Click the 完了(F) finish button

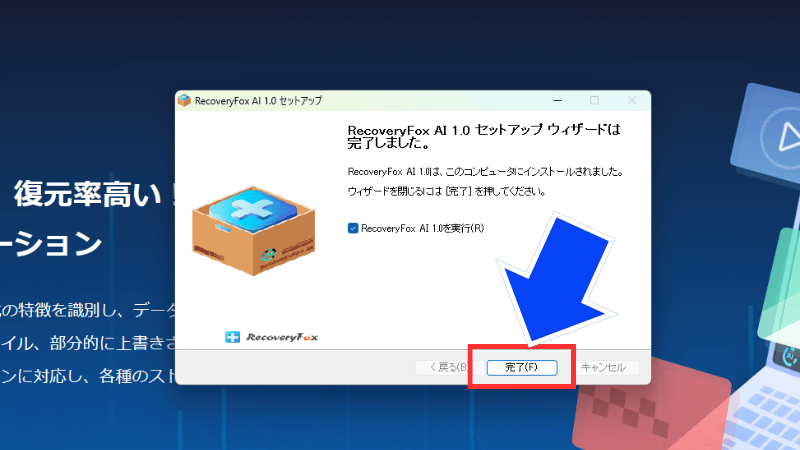coord(521,367)
